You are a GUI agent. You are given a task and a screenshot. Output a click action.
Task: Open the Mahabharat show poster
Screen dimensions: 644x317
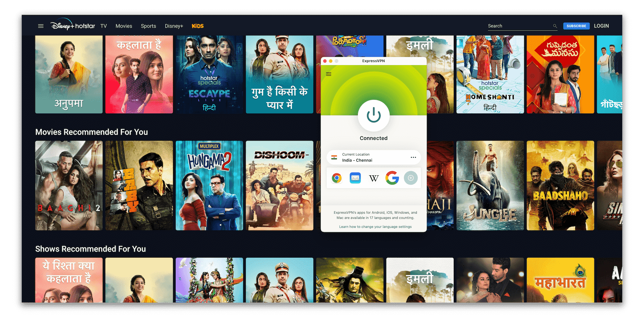click(560, 280)
